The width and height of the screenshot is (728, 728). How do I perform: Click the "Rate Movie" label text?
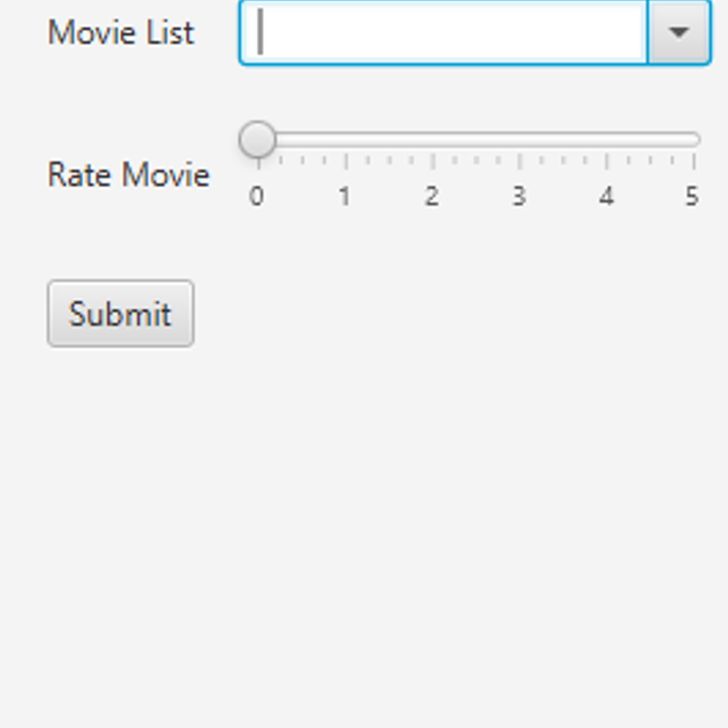129,175
